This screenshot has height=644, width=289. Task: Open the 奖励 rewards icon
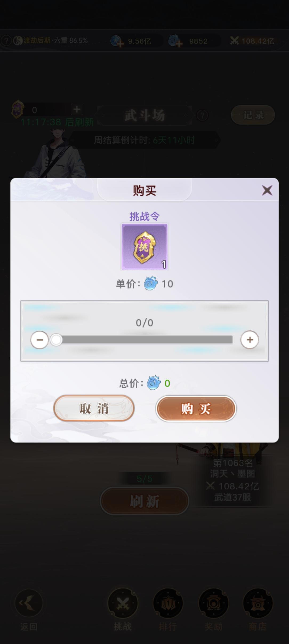(214, 603)
